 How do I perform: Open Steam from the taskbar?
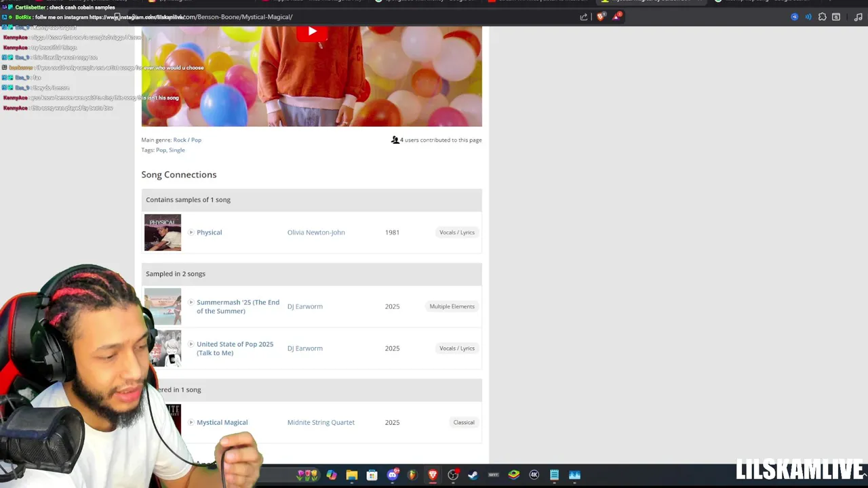click(473, 475)
